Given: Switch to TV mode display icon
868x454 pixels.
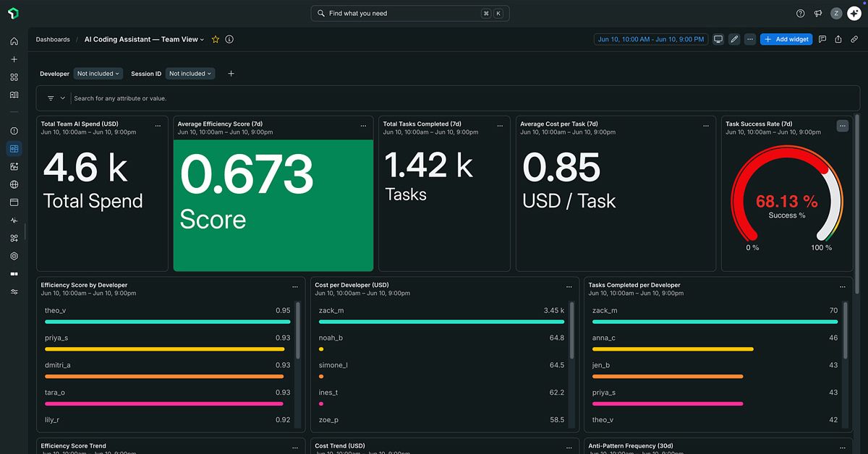Looking at the screenshot, I should (x=718, y=40).
